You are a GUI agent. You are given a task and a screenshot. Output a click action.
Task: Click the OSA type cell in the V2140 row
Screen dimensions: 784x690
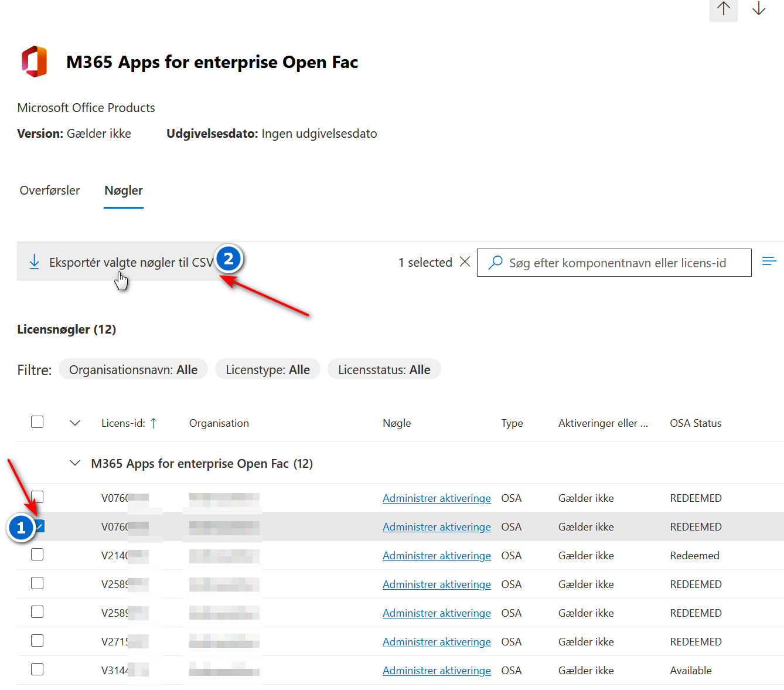click(511, 556)
